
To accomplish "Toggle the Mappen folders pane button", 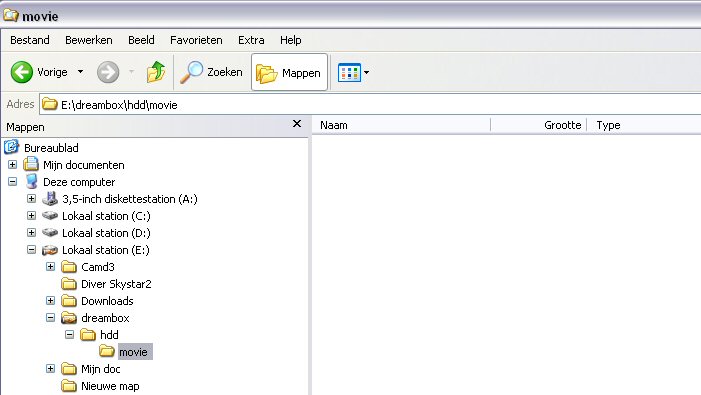I will 289,72.
